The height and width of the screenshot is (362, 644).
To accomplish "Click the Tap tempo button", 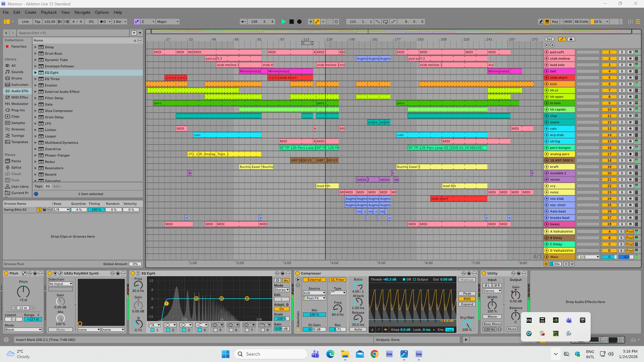I will pos(37,22).
